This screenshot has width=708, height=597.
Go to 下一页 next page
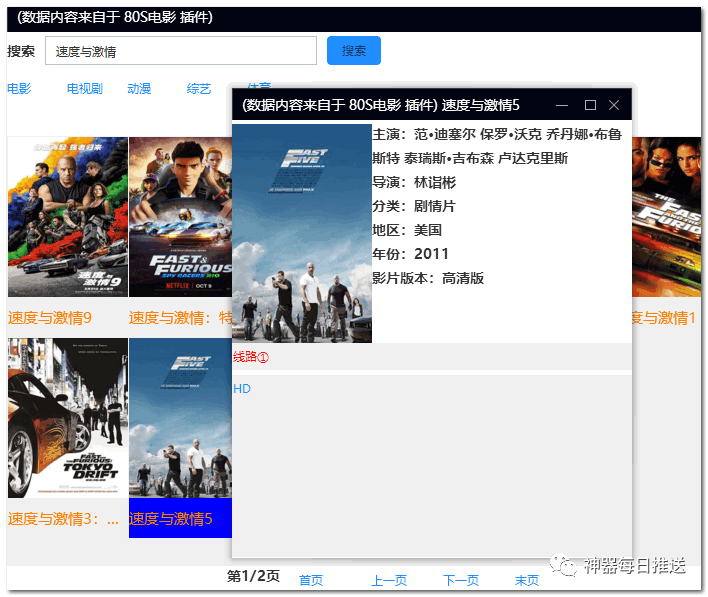coord(461,580)
